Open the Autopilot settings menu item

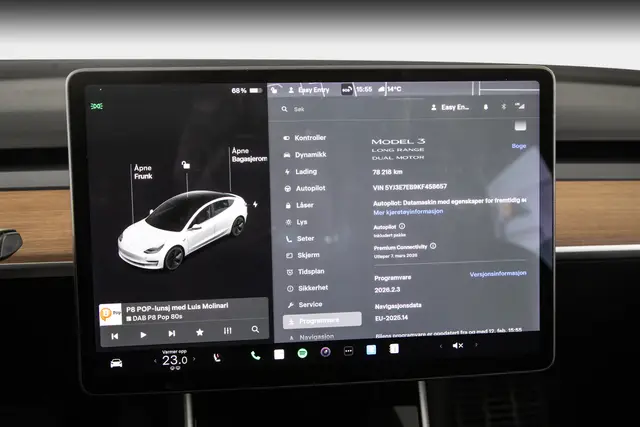tap(305, 188)
